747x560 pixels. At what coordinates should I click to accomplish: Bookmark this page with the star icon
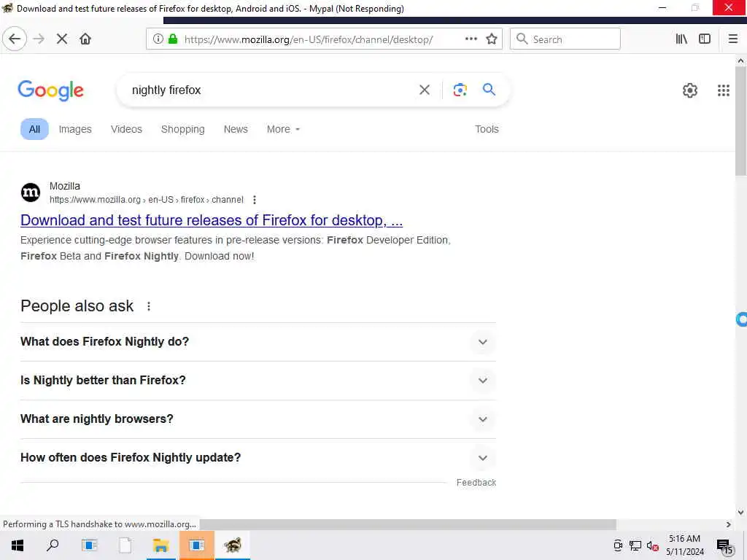click(492, 39)
